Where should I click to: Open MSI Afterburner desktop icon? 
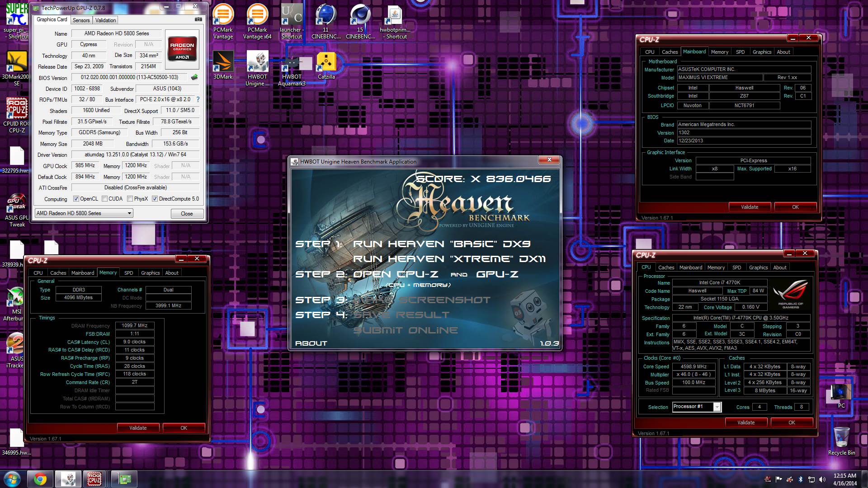click(16, 304)
